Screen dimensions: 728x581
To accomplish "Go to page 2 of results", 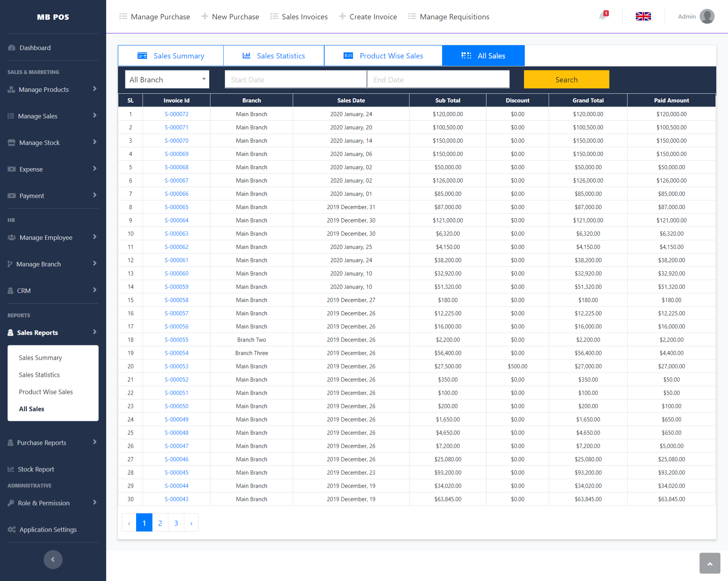I will pos(160,523).
